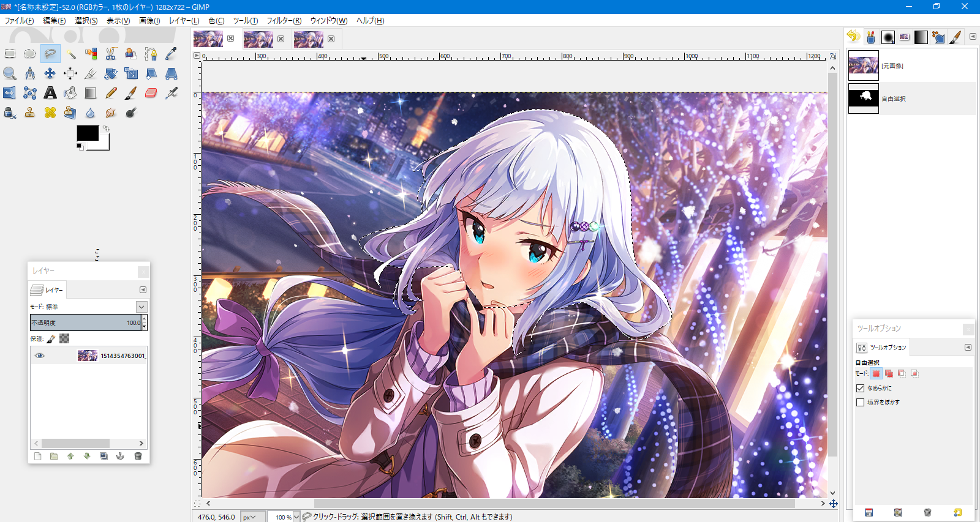Select the Scissors Select tool
This screenshot has width=980, height=522.
tap(111, 54)
